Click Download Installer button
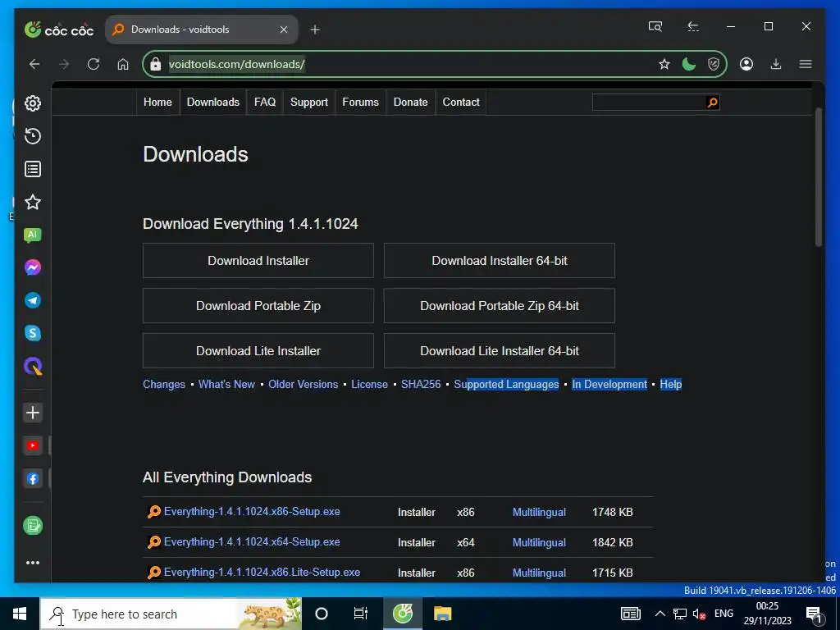The height and width of the screenshot is (630, 840). tap(258, 260)
